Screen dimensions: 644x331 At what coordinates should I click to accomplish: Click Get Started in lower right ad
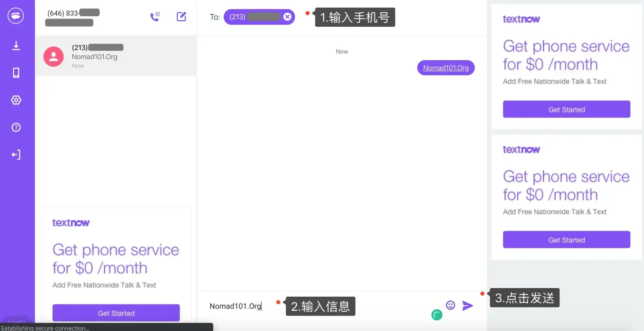tap(566, 240)
